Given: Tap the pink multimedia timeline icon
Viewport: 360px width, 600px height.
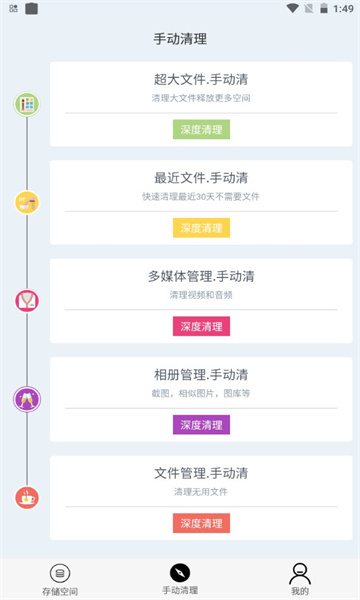Looking at the screenshot, I should 27,301.
